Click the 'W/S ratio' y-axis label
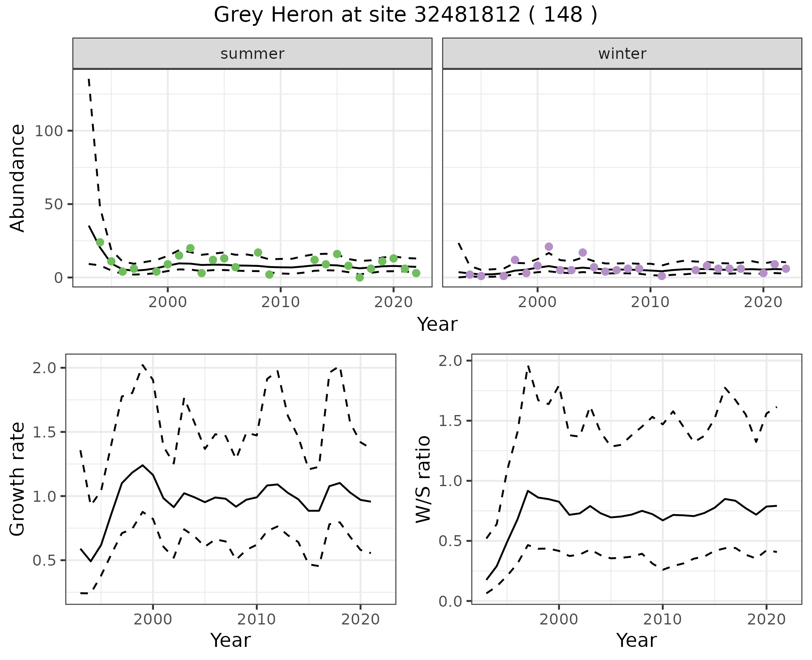Screen dimensions: 812x660 tap(423, 479)
